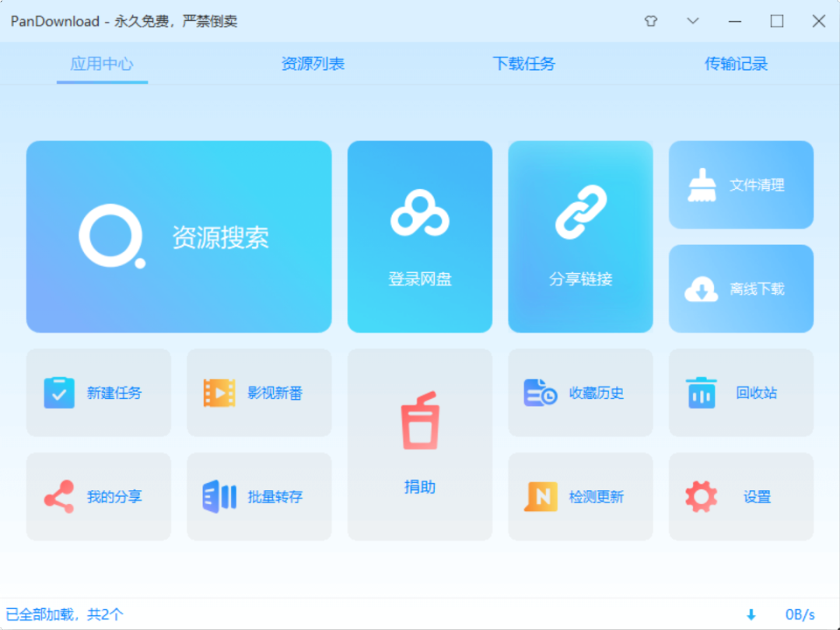Open 收藏历史 via its label

tap(597, 394)
